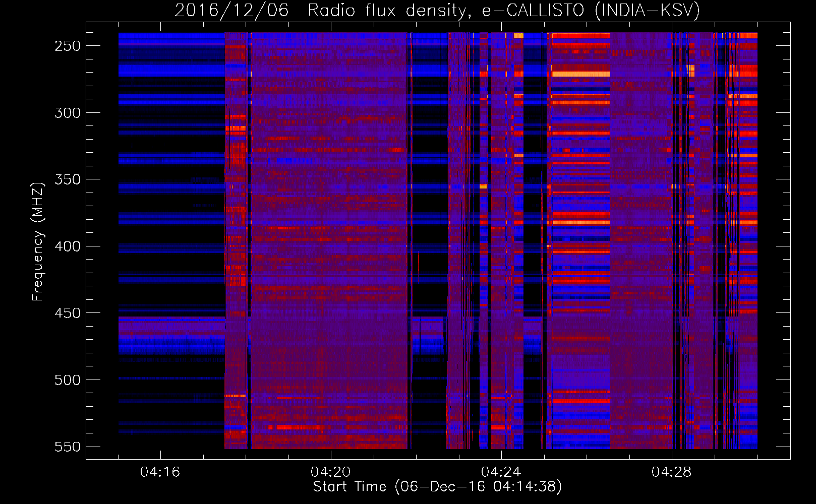Viewport: 816px width, 504px height.
Task: Click the "Frequency (MHZ)" axis label
Action: click(x=37, y=242)
